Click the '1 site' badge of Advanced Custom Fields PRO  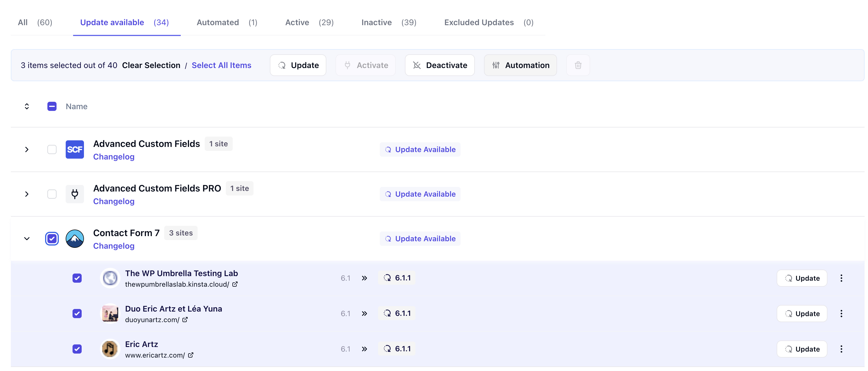click(240, 188)
